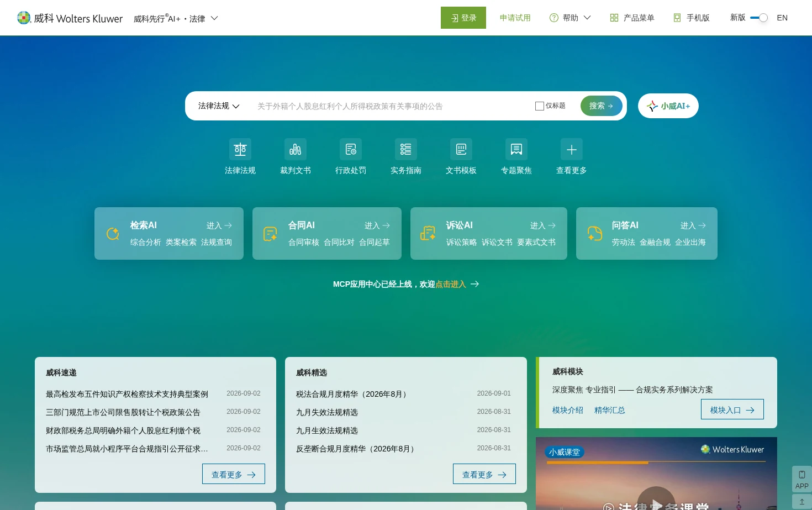
Task: Click 点击进入 MCP link
Action: (x=451, y=284)
